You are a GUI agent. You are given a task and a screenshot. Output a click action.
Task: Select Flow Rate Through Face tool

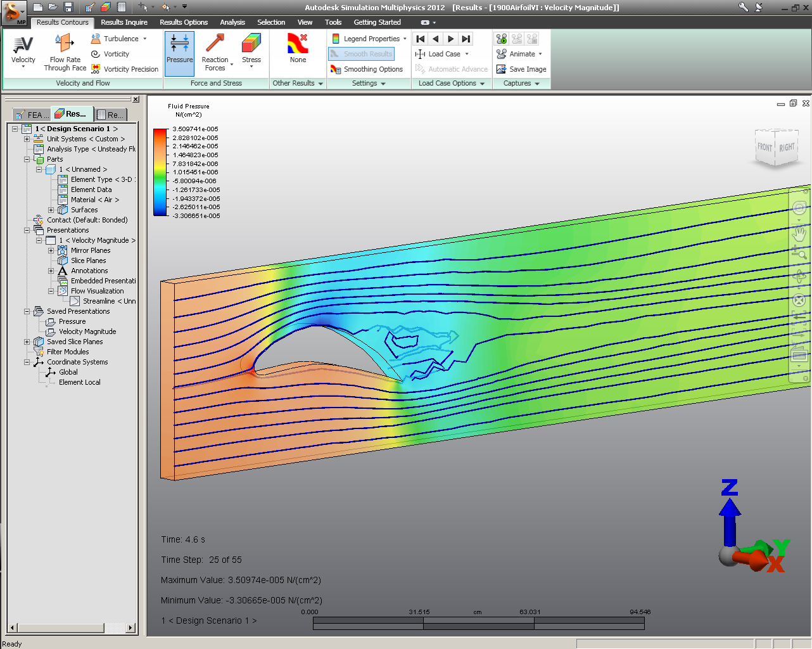[x=65, y=52]
